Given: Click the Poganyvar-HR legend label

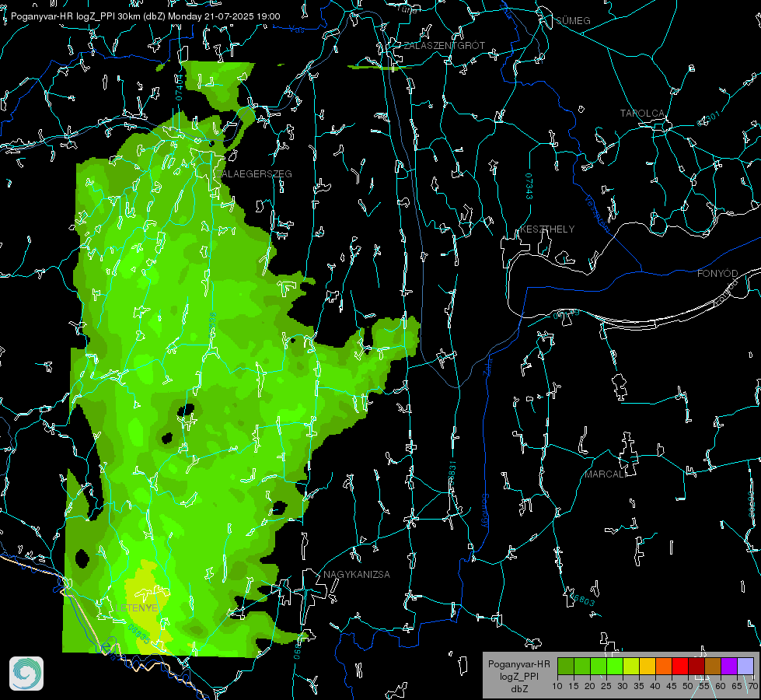Looking at the screenshot, I should pos(518,663).
